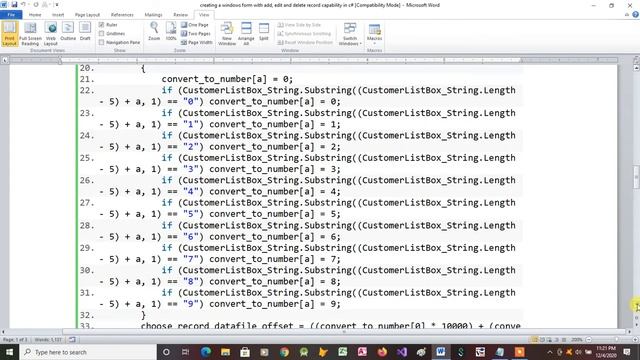Choose Two Pages zoom option

[196, 33]
